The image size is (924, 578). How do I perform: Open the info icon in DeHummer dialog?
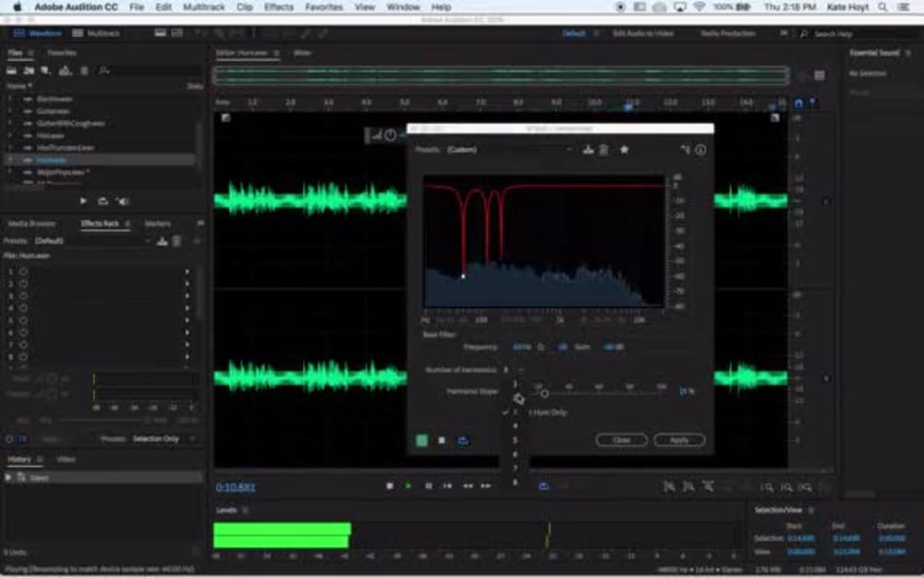(700, 150)
